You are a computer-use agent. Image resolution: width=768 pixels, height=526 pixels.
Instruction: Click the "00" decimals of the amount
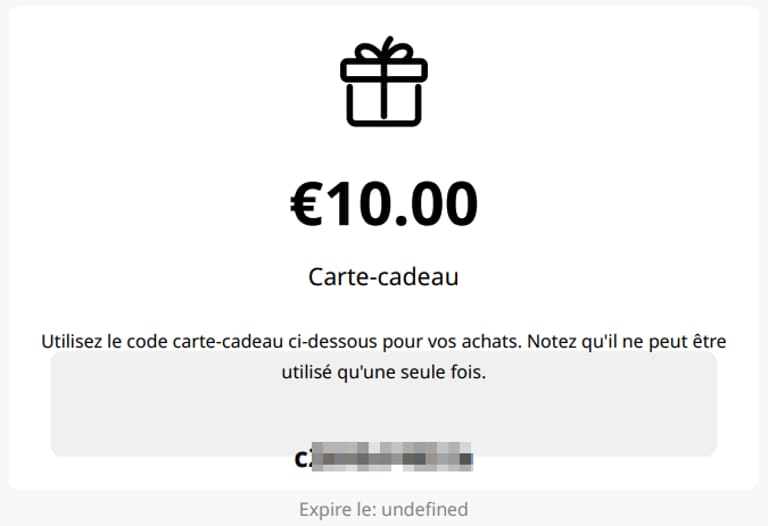pos(444,204)
